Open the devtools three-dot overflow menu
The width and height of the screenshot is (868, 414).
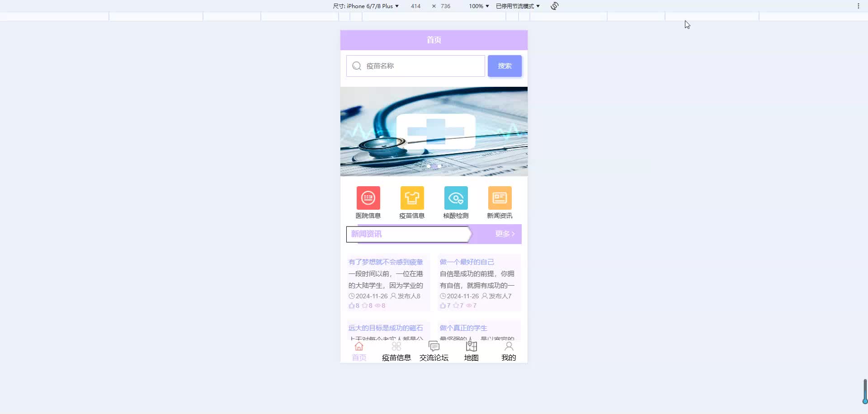coord(858,6)
